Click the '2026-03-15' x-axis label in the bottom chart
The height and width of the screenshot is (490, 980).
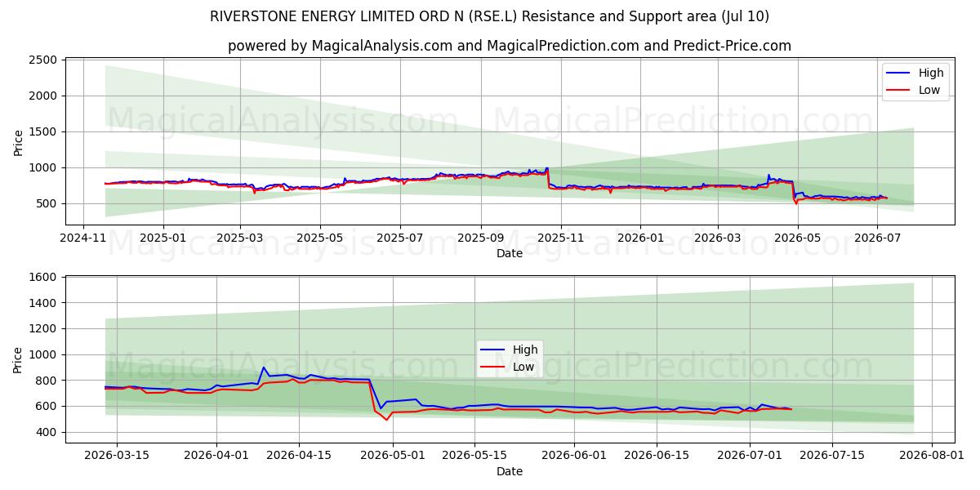[x=117, y=456]
